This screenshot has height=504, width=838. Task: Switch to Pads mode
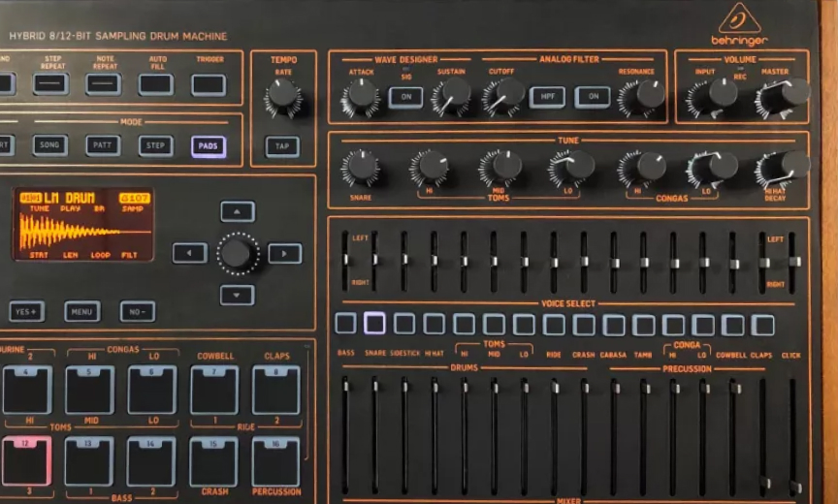pyautogui.click(x=209, y=146)
